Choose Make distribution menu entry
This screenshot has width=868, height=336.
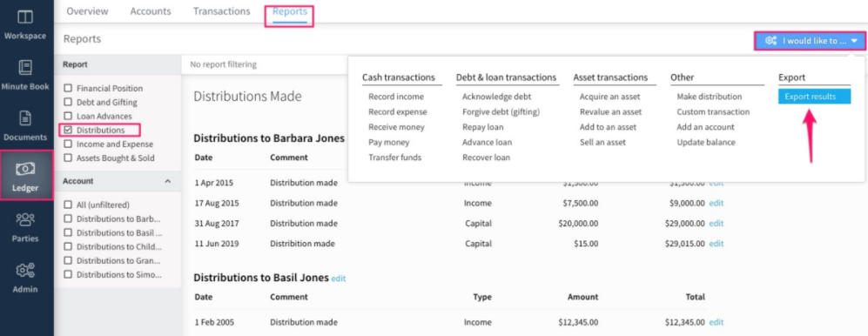[710, 97]
